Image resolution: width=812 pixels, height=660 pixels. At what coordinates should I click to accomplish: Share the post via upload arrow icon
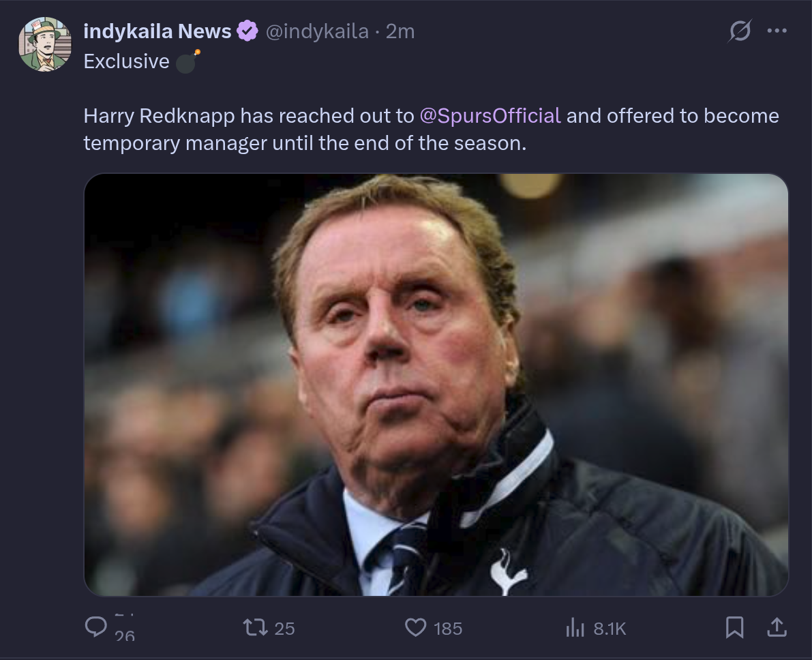(777, 627)
